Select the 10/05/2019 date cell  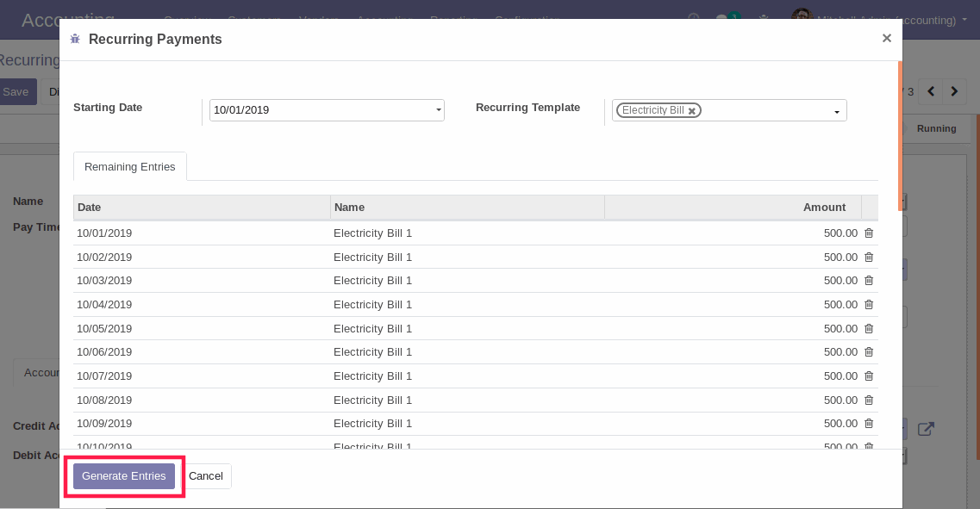[x=104, y=328]
